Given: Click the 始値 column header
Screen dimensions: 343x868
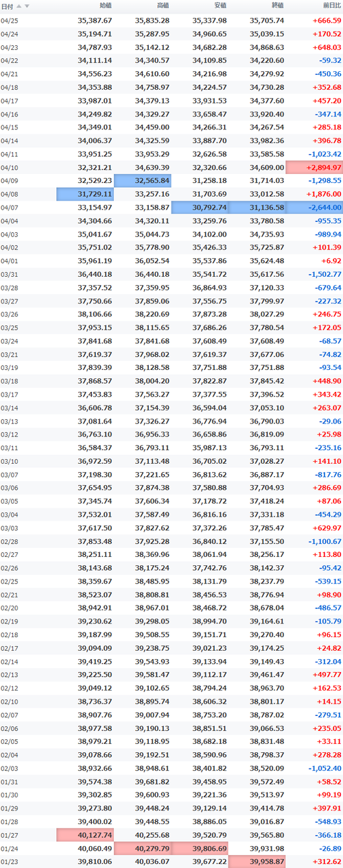Looking at the screenshot, I should click(x=106, y=5).
